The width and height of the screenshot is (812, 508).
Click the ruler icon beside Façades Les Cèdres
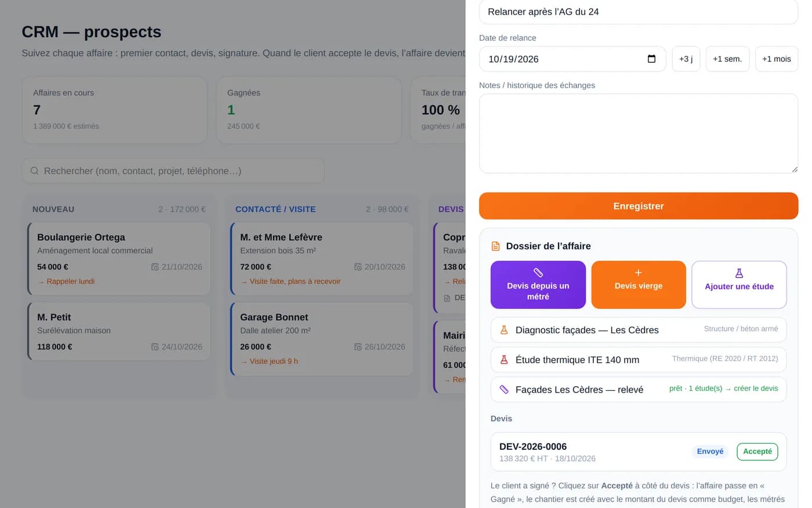(504, 390)
